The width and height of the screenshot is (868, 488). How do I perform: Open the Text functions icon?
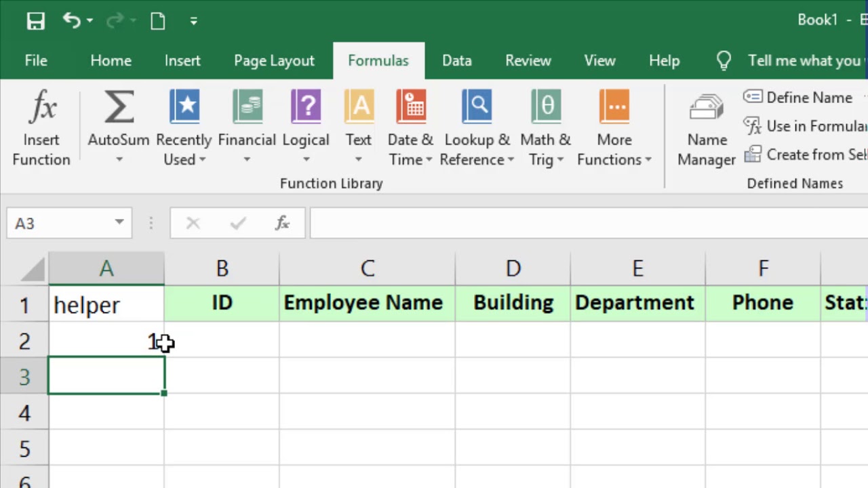(359, 107)
